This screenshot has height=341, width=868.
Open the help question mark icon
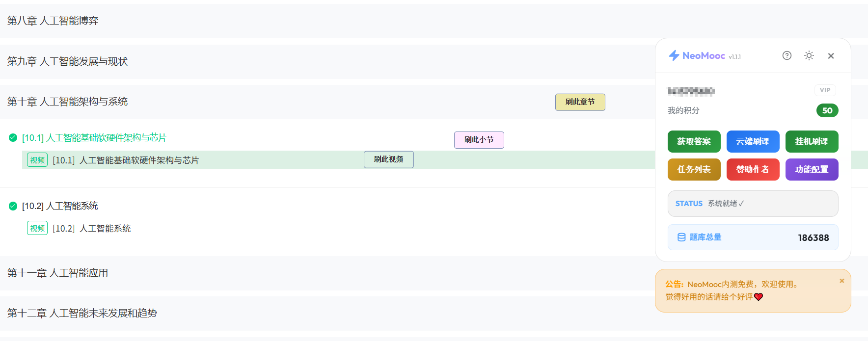point(787,55)
